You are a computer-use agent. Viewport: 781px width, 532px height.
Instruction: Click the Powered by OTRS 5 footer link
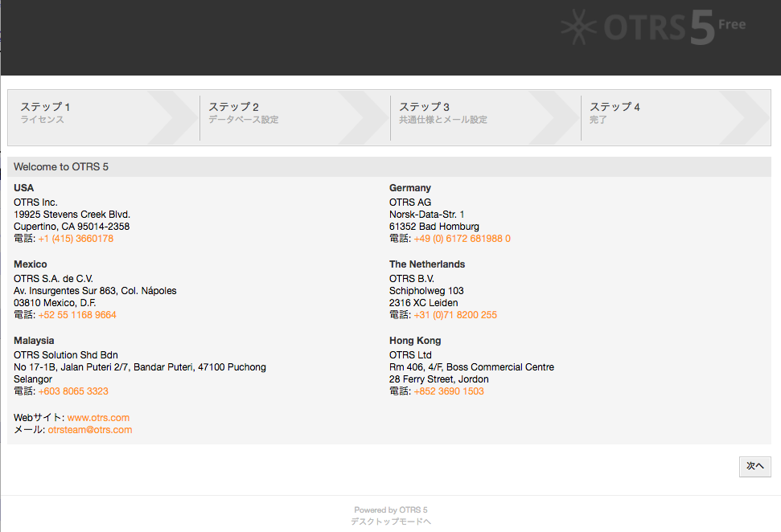[x=391, y=509]
